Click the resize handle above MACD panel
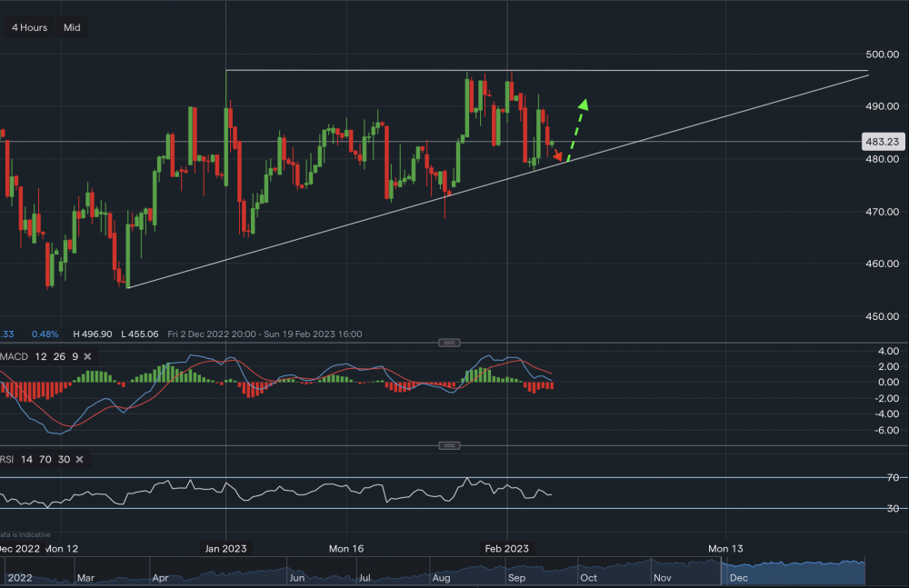 [x=448, y=343]
